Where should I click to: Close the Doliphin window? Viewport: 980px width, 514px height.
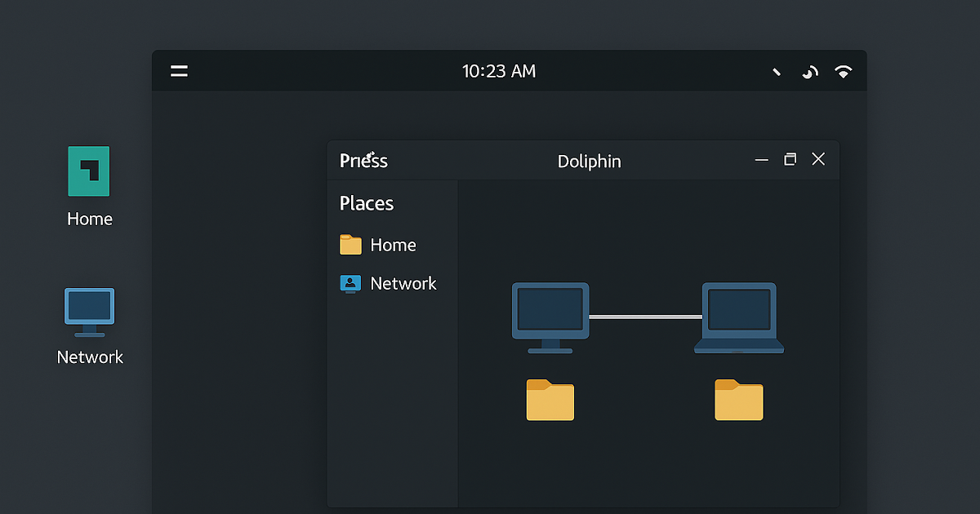(818, 159)
